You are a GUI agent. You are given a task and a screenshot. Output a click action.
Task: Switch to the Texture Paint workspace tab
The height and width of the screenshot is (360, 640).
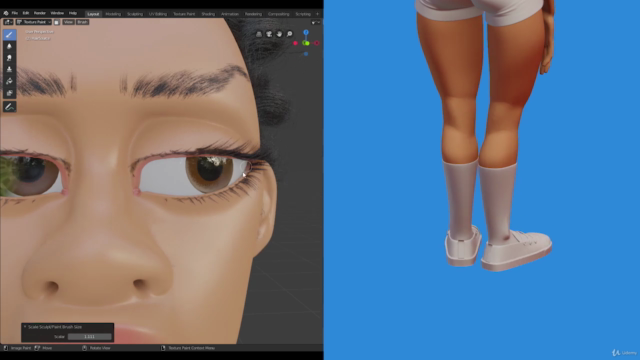click(184, 14)
